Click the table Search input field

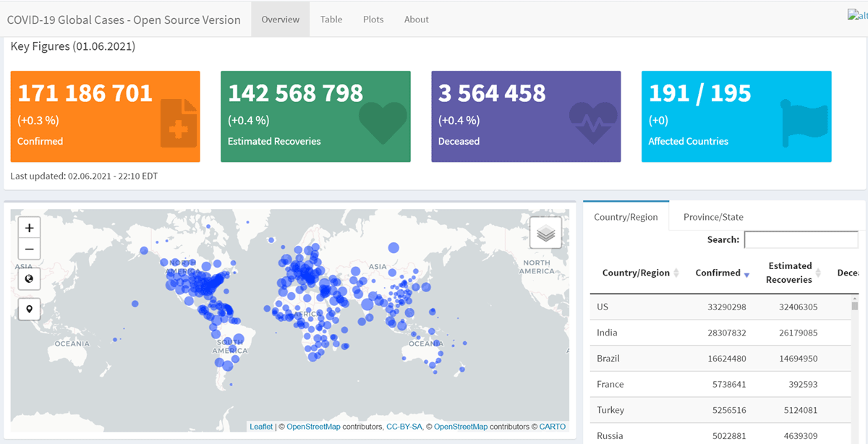[x=801, y=239]
